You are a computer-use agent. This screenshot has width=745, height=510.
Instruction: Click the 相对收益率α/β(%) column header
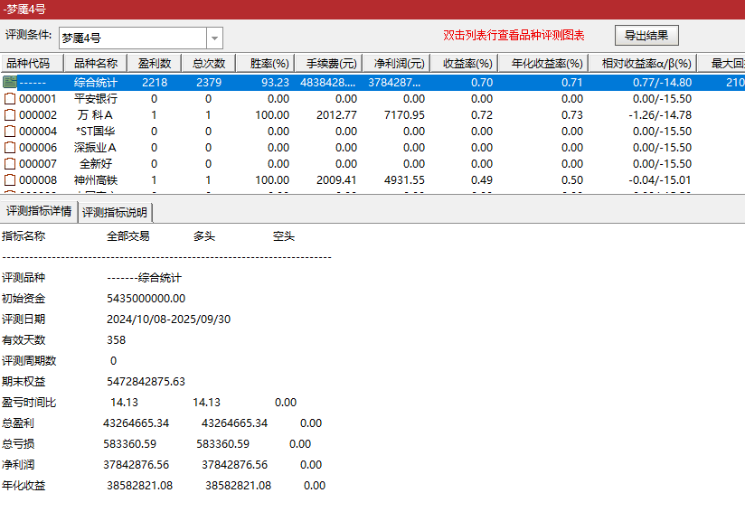tap(643, 63)
